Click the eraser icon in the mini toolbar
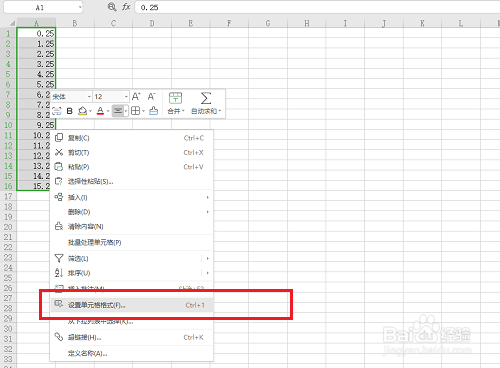The image size is (500, 368). pos(153,111)
